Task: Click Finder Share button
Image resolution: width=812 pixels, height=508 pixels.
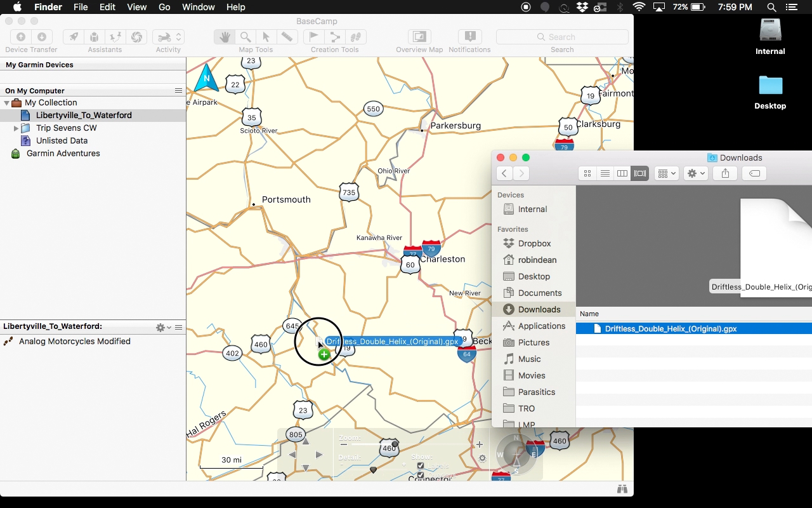Action: pyautogui.click(x=726, y=173)
